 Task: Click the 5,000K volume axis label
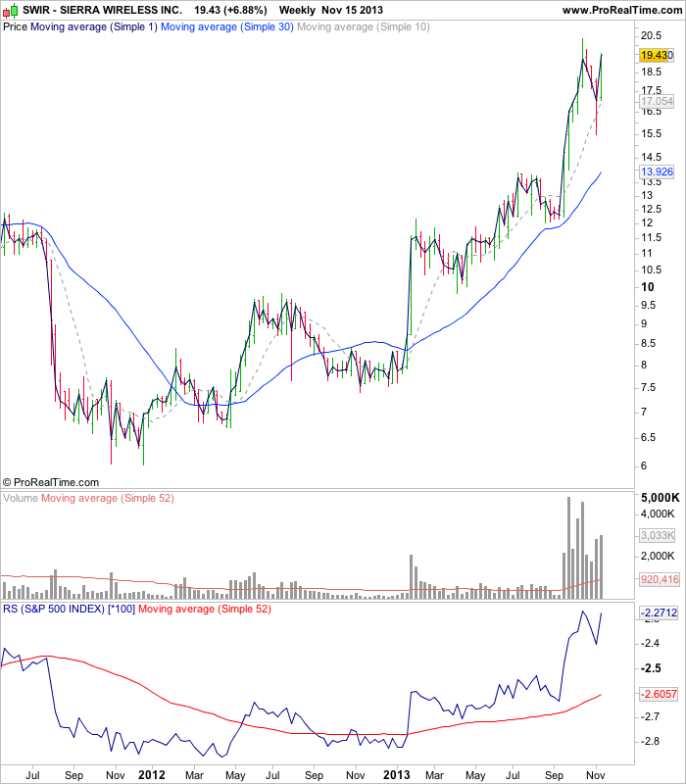[661, 498]
